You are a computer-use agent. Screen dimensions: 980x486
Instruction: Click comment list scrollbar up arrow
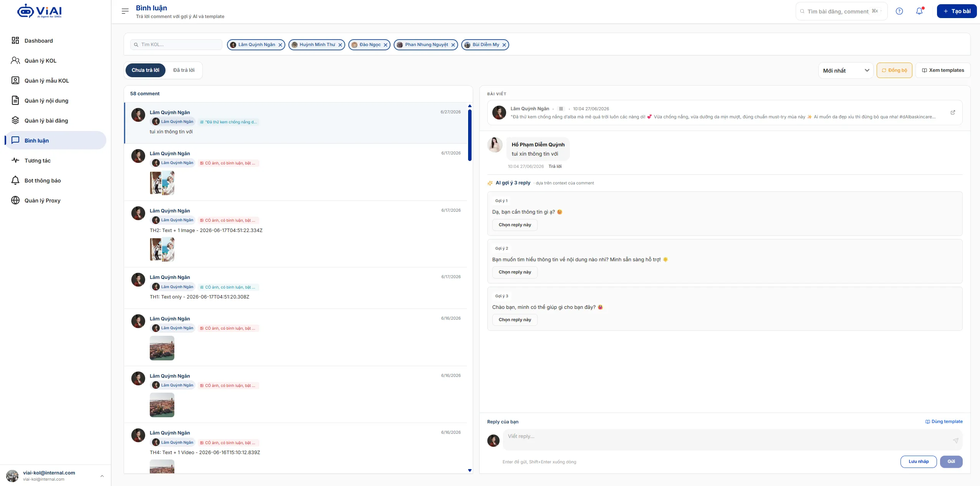pyautogui.click(x=470, y=106)
